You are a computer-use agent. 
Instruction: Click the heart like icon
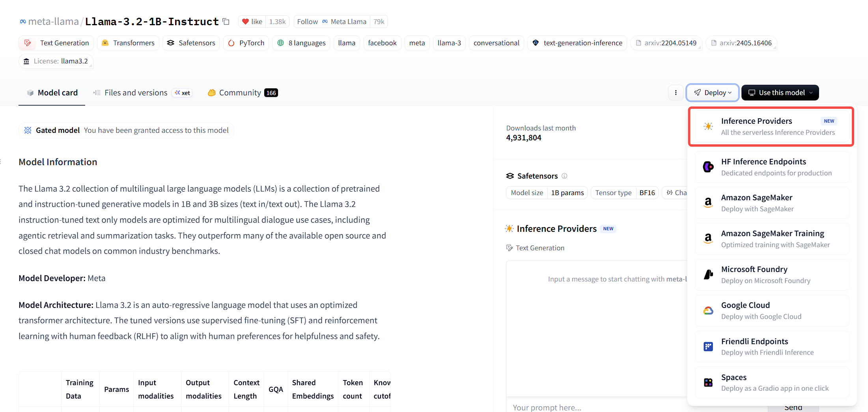(245, 22)
